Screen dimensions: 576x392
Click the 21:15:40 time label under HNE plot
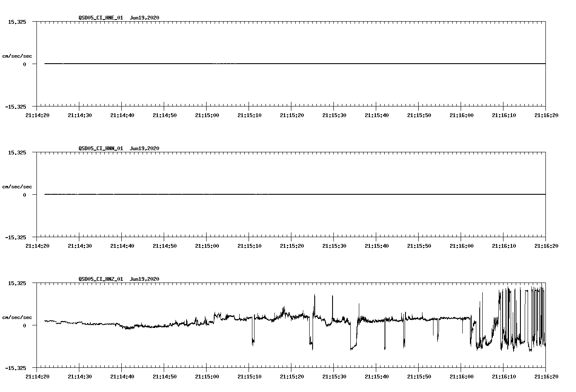(x=377, y=115)
